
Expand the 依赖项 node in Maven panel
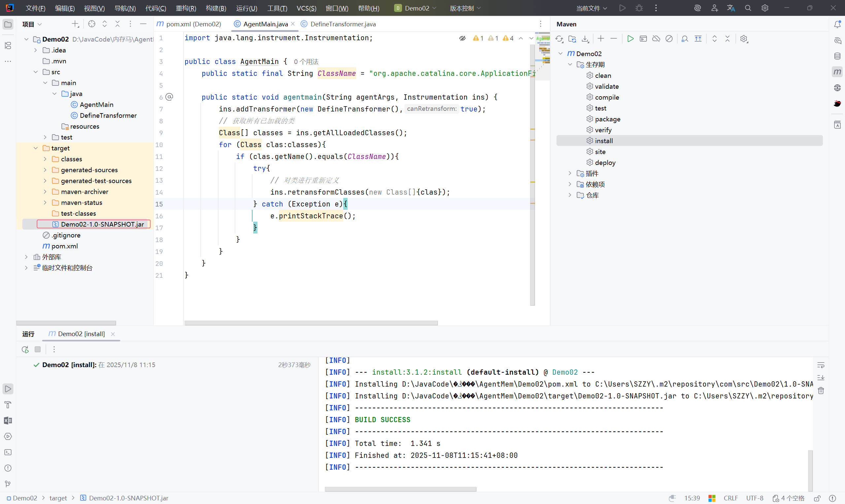tap(570, 184)
